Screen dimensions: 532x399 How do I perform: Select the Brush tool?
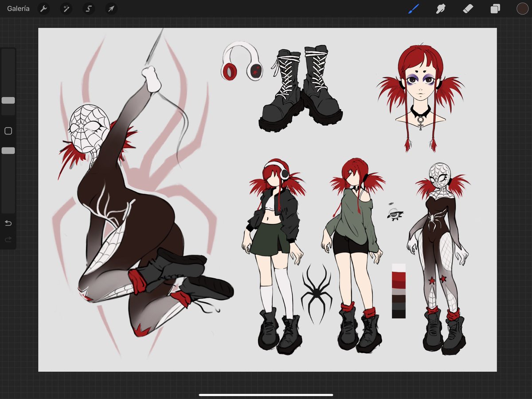pyautogui.click(x=414, y=8)
